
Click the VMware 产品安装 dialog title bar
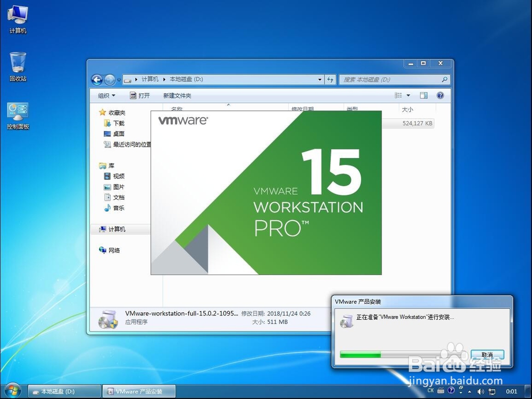click(422, 302)
